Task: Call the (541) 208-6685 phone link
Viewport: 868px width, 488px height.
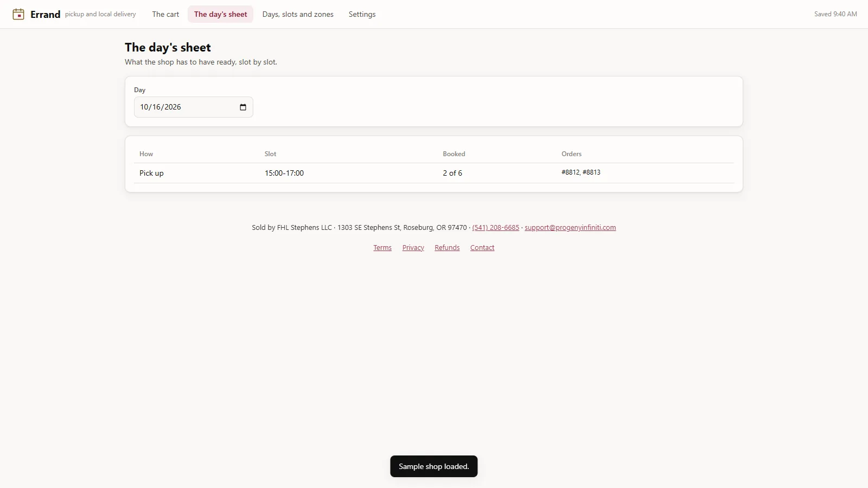Action: tap(496, 228)
